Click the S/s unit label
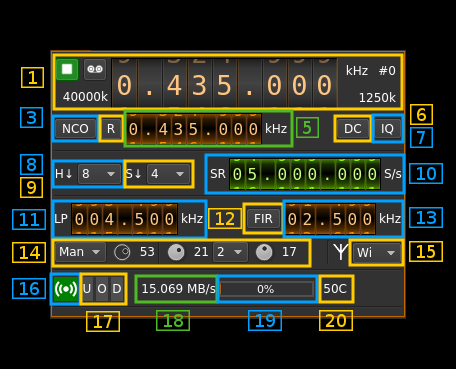The image size is (456, 369). click(393, 174)
